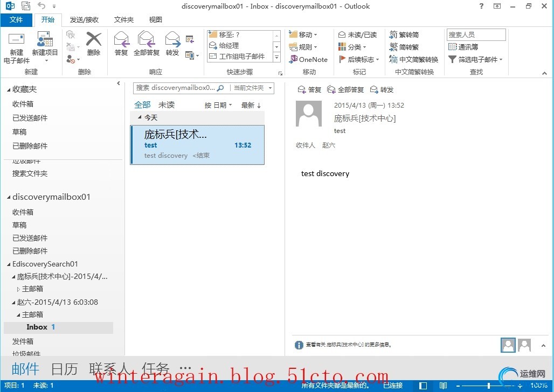This screenshot has height=392, width=554.
Task: Toggle the 最新 sort order
Action: (x=251, y=105)
